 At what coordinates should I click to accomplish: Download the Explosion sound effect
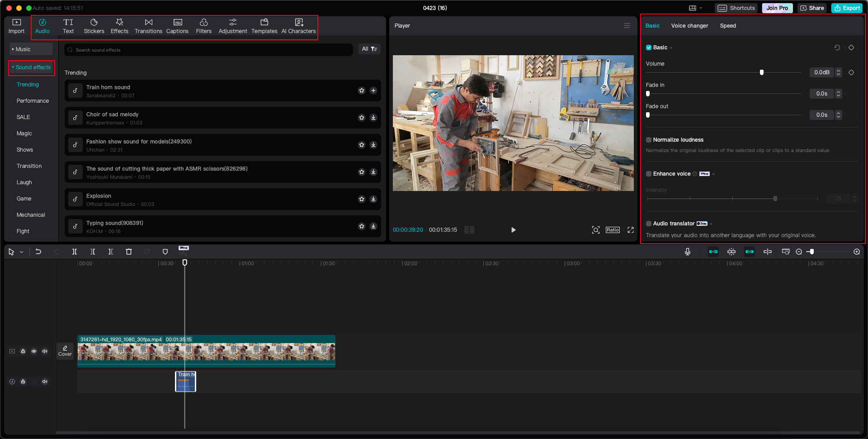click(x=373, y=199)
